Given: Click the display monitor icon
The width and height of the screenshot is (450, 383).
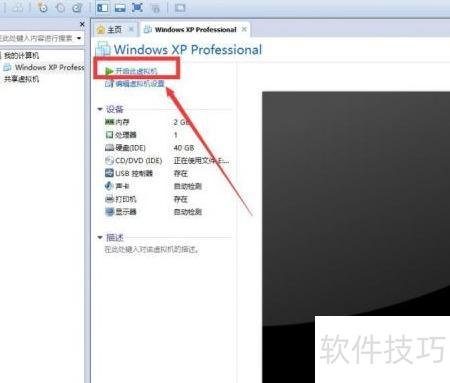Looking at the screenshot, I should (x=109, y=212).
